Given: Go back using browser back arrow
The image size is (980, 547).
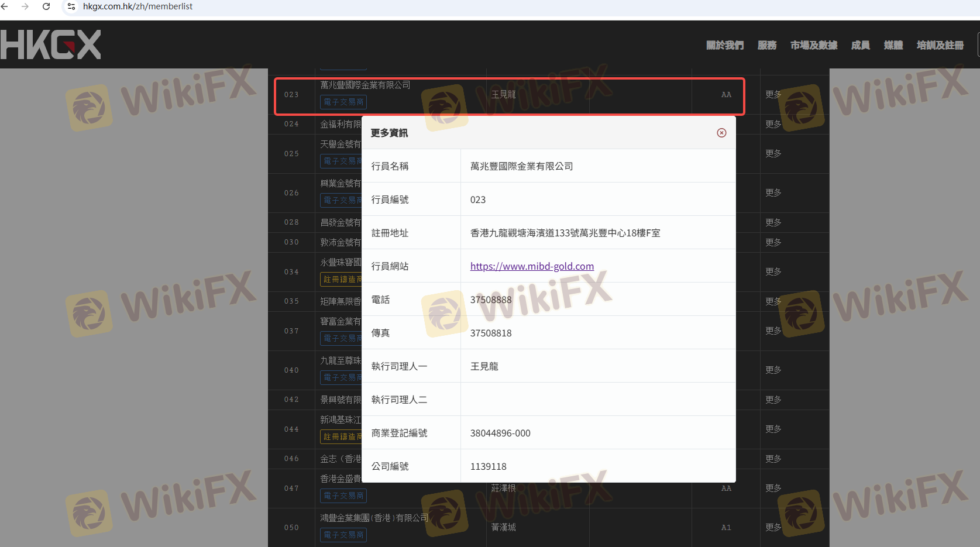Looking at the screenshot, I should [5, 6].
